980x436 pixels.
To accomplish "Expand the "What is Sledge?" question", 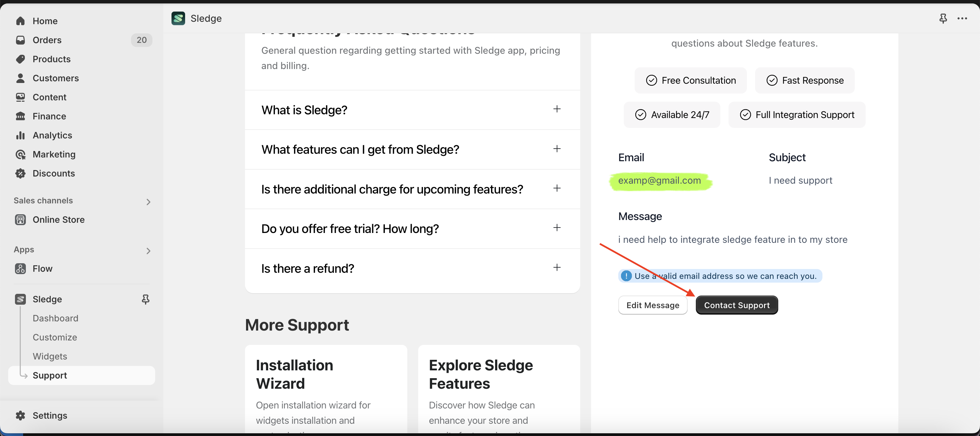I will [557, 110].
